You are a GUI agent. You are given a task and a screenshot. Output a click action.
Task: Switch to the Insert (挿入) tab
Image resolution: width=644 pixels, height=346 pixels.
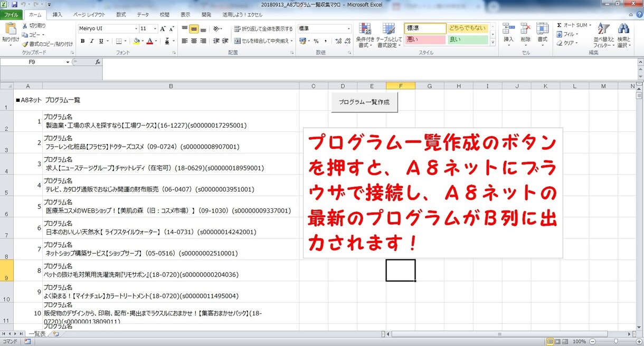click(58, 15)
